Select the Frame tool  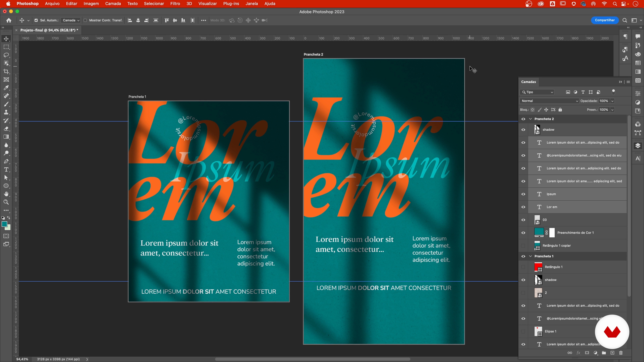pyautogui.click(x=6, y=80)
